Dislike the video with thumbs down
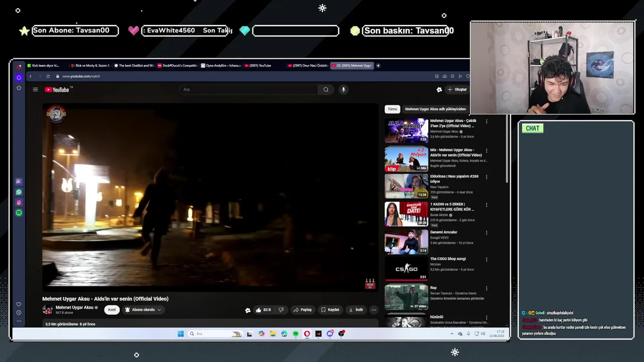 tap(281, 310)
